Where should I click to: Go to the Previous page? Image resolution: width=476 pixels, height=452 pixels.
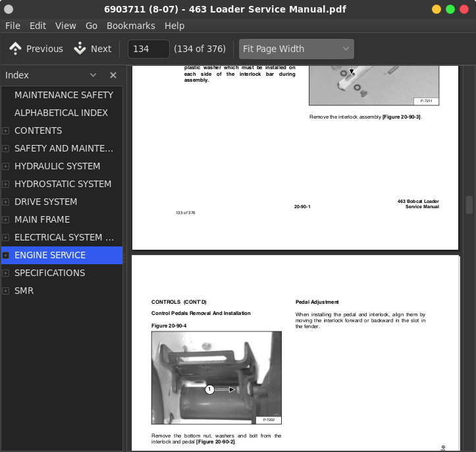click(36, 49)
